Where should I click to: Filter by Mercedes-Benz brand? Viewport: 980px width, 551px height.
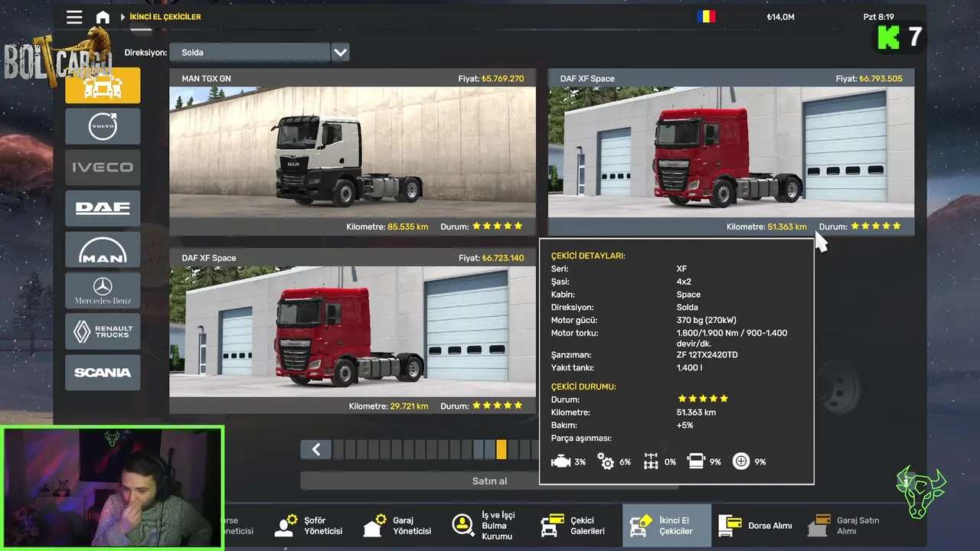(x=103, y=290)
